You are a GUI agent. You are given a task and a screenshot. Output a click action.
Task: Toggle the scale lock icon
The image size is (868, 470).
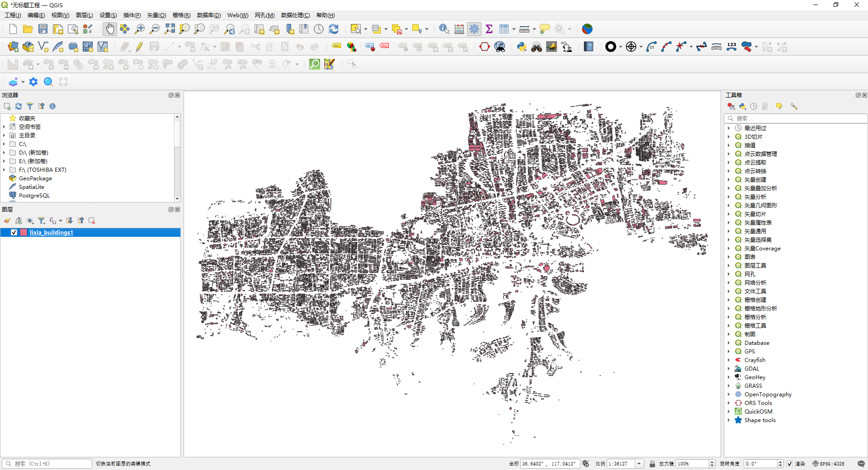pos(652,464)
